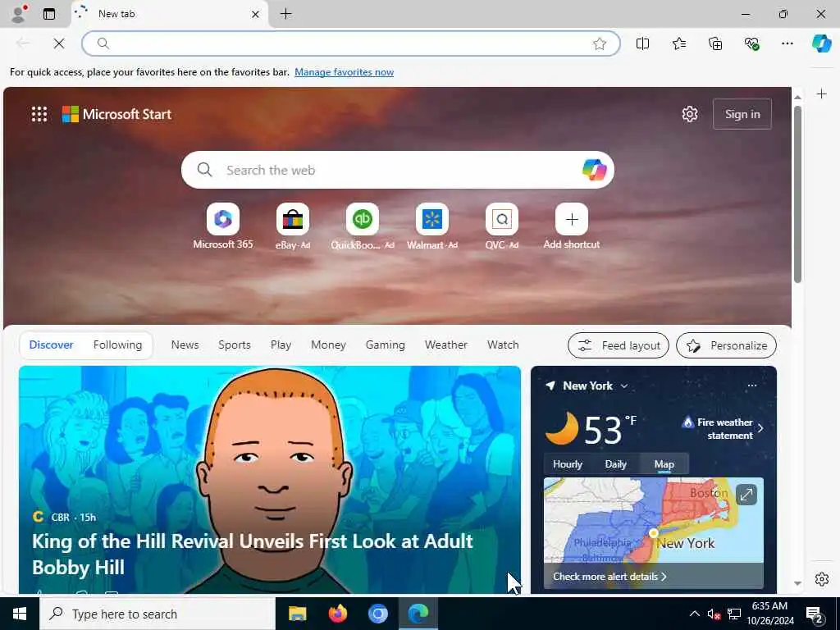
Task: Open Browser essentials heart icon
Action: [x=751, y=43]
